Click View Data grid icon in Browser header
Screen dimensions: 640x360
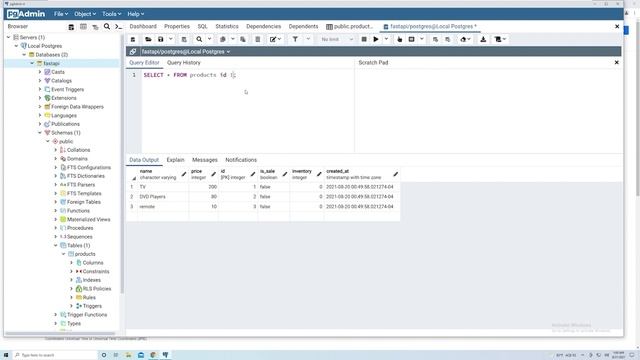[83, 27]
